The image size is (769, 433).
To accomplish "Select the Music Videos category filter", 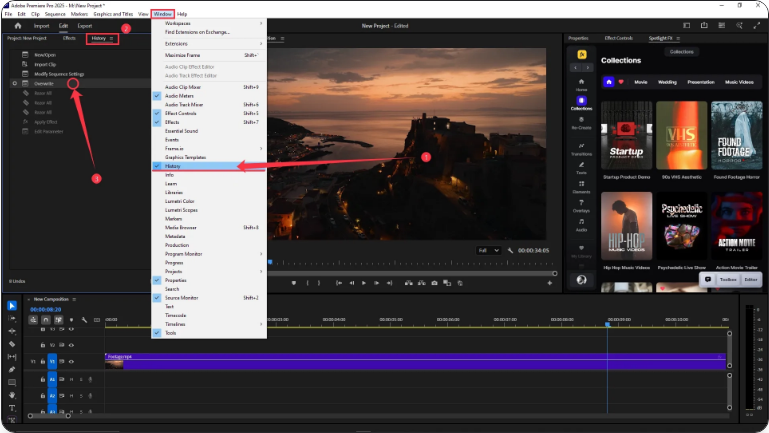I will point(740,81).
